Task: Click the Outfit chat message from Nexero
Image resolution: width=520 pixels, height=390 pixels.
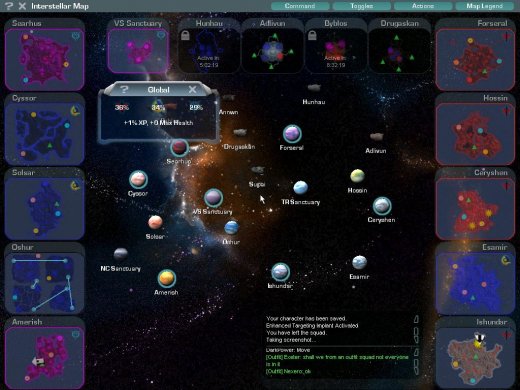Action: [288, 371]
